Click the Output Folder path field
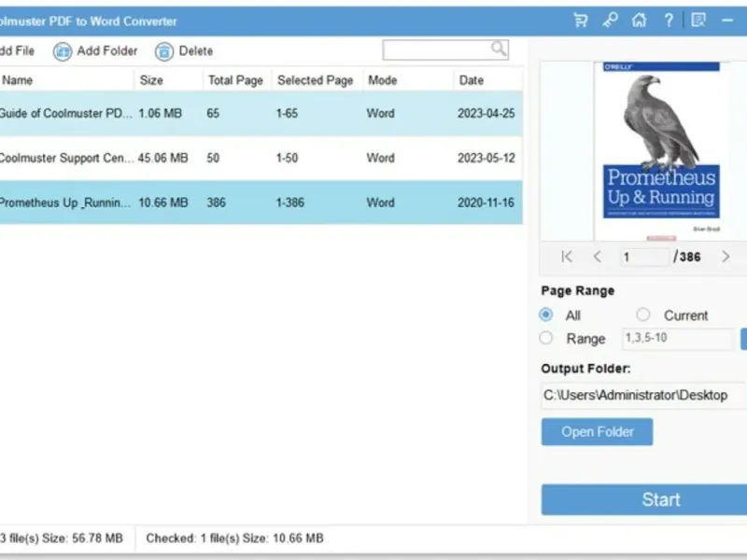The height and width of the screenshot is (560, 747). pos(643,395)
